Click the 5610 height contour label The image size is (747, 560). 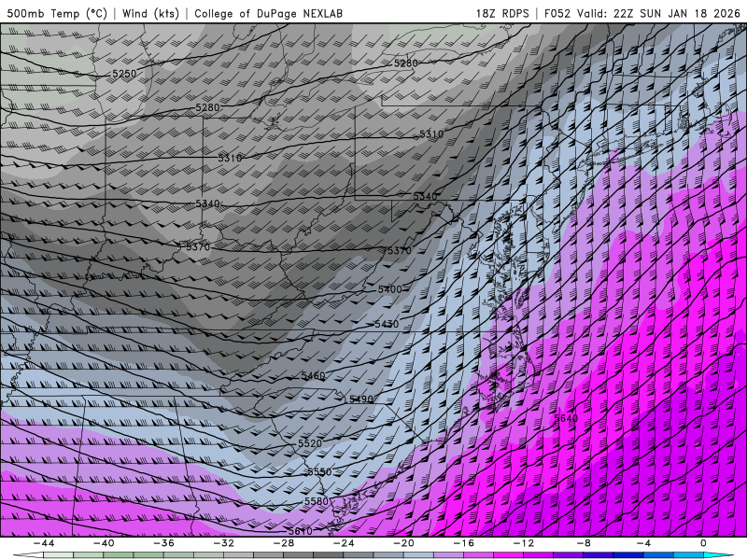300,531
